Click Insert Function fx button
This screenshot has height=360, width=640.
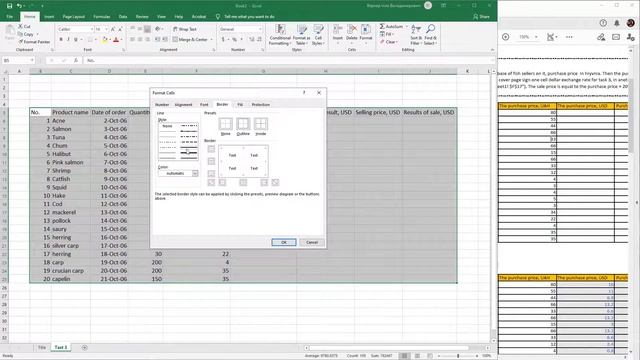tap(76, 60)
